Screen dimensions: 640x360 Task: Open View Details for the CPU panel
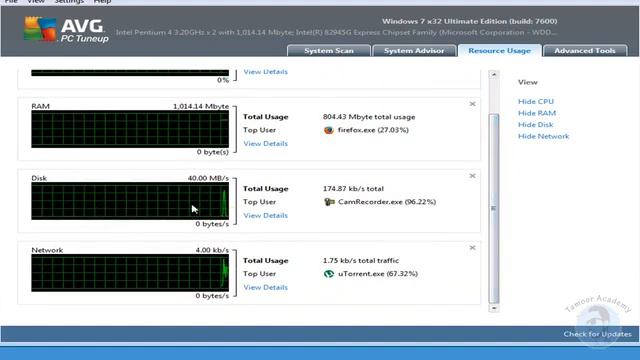pos(266,72)
